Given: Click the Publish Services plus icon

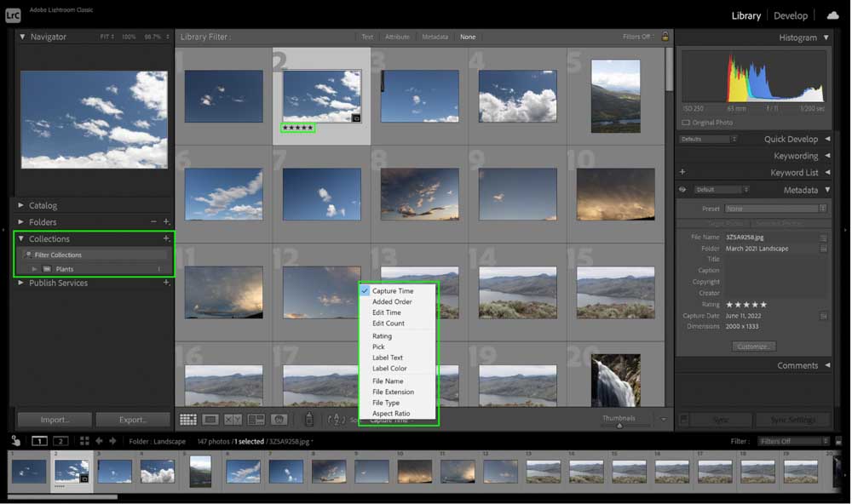Looking at the screenshot, I should pyautogui.click(x=166, y=283).
